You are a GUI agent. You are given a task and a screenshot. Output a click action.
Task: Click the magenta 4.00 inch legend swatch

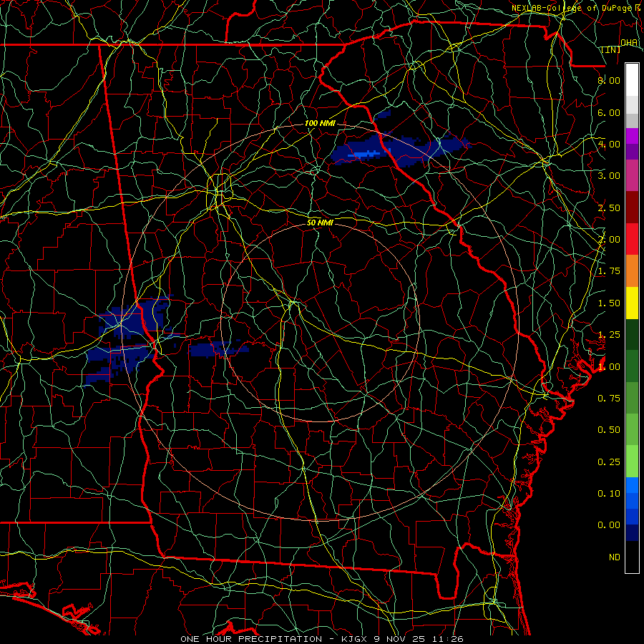632,136
